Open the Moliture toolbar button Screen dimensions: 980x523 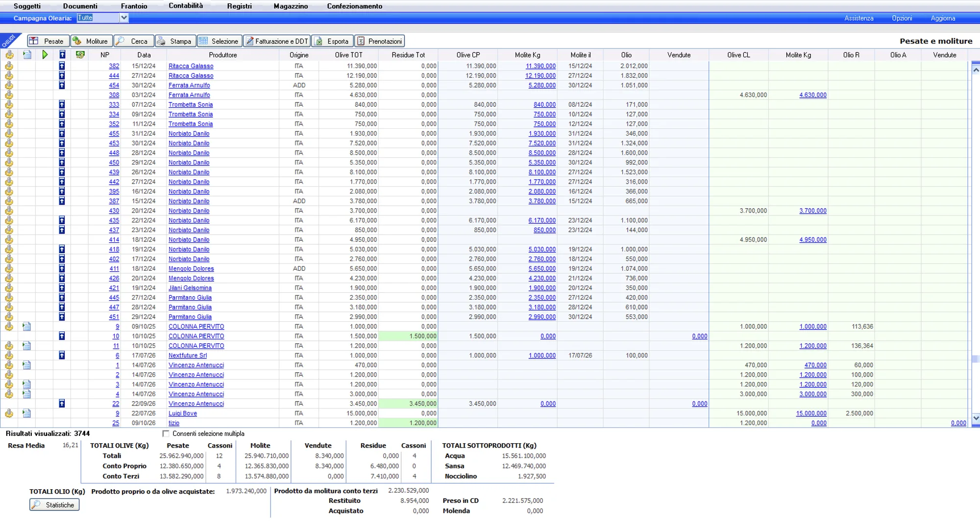tap(92, 41)
